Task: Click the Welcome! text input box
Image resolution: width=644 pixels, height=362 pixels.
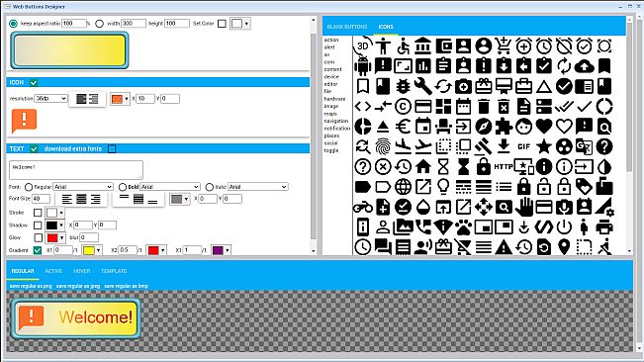Action: [x=76, y=169]
